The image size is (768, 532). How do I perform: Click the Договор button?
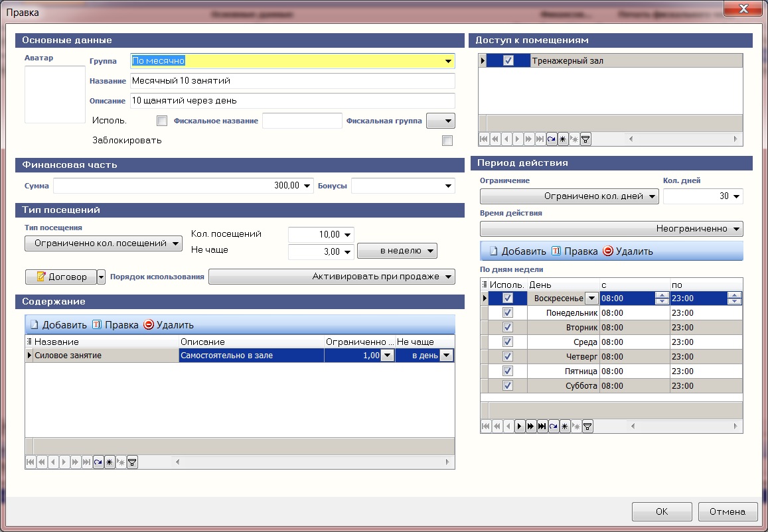click(x=60, y=277)
